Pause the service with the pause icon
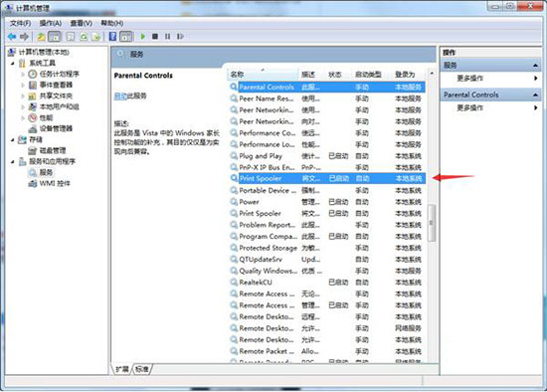 tap(168, 36)
